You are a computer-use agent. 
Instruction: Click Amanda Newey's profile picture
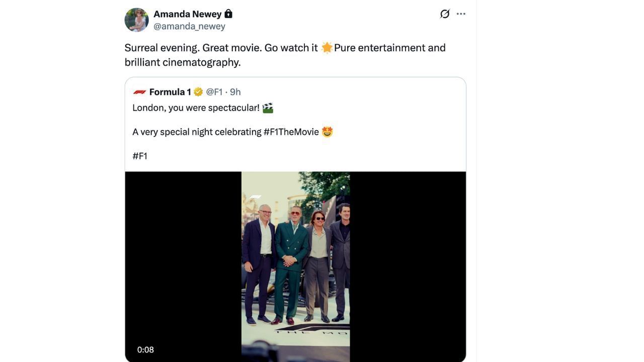136,20
